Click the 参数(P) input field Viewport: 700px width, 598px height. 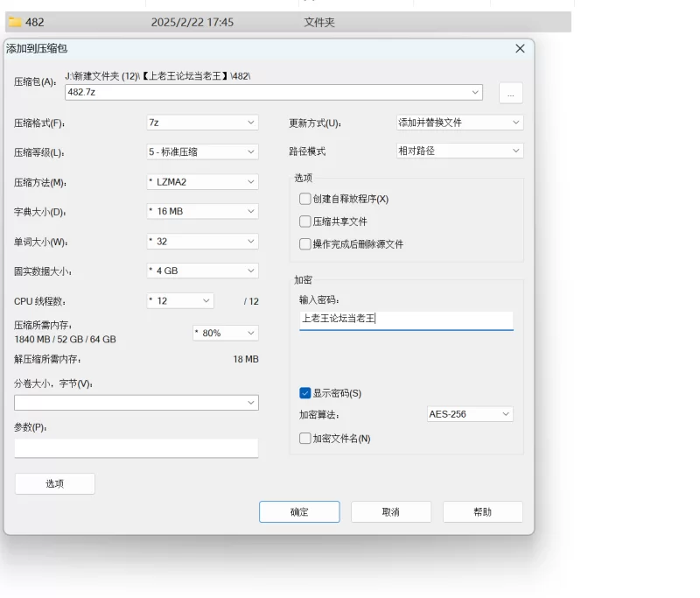click(x=136, y=448)
